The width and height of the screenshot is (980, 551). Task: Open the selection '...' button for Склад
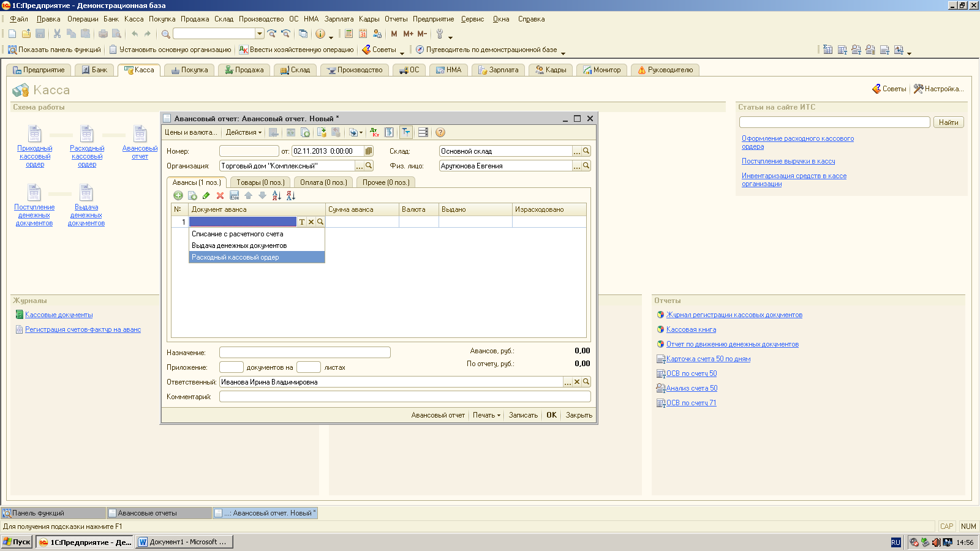[x=577, y=151]
